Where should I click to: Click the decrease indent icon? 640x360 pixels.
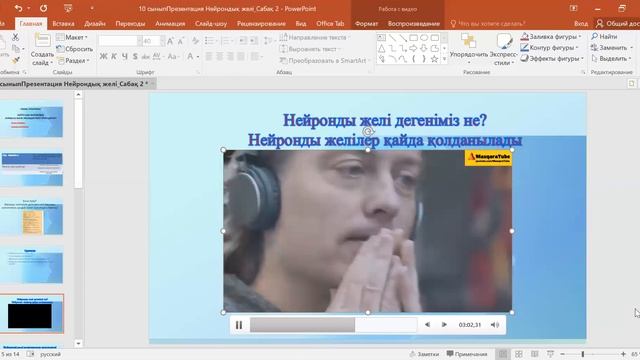243,40
